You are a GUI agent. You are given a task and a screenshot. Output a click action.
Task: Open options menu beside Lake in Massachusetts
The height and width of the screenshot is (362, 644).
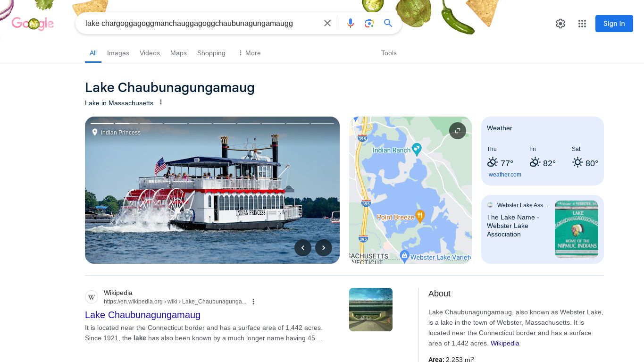(161, 102)
